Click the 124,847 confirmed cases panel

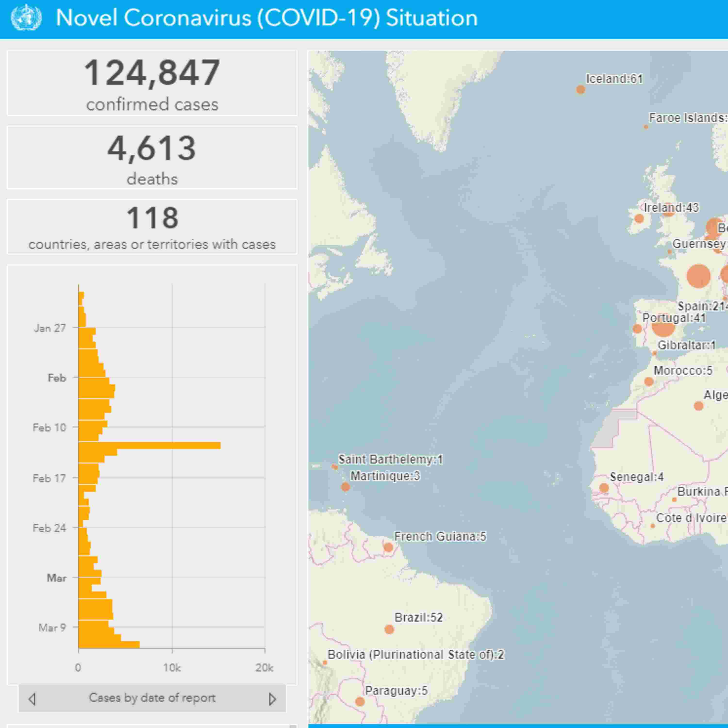coord(152,83)
